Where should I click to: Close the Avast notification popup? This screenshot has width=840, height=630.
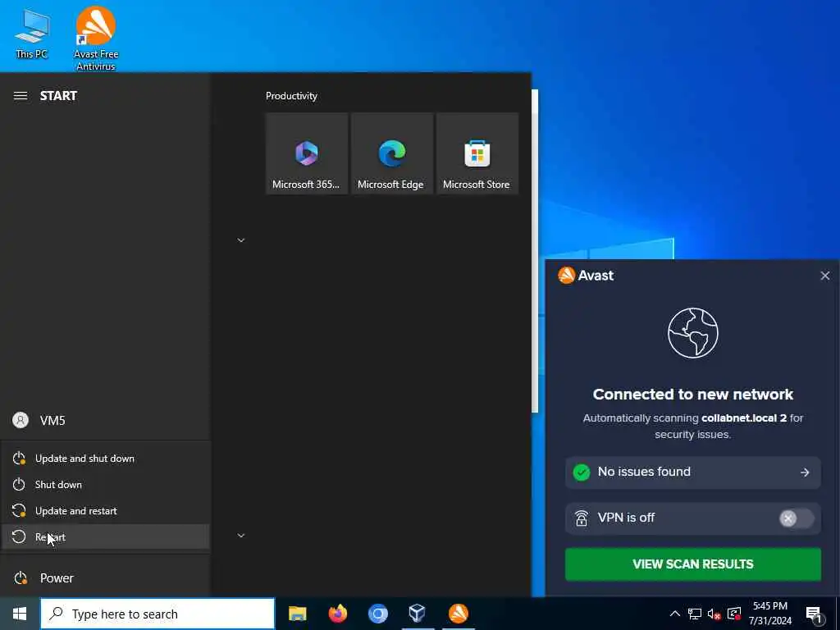point(825,276)
